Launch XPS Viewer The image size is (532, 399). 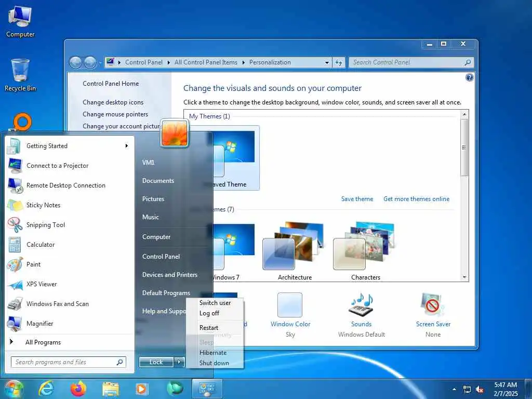click(x=70, y=284)
